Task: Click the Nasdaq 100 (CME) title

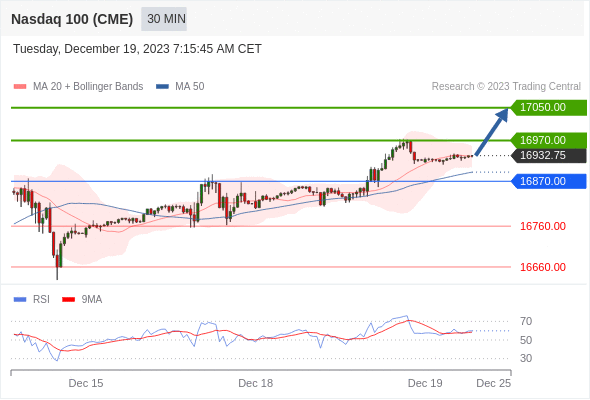Action: point(72,19)
